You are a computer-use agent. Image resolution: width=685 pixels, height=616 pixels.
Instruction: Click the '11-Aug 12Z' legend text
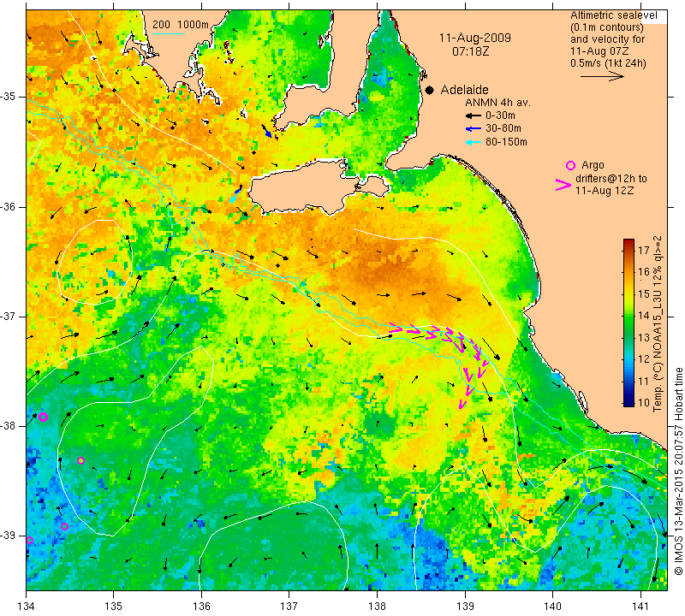tap(605, 191)
